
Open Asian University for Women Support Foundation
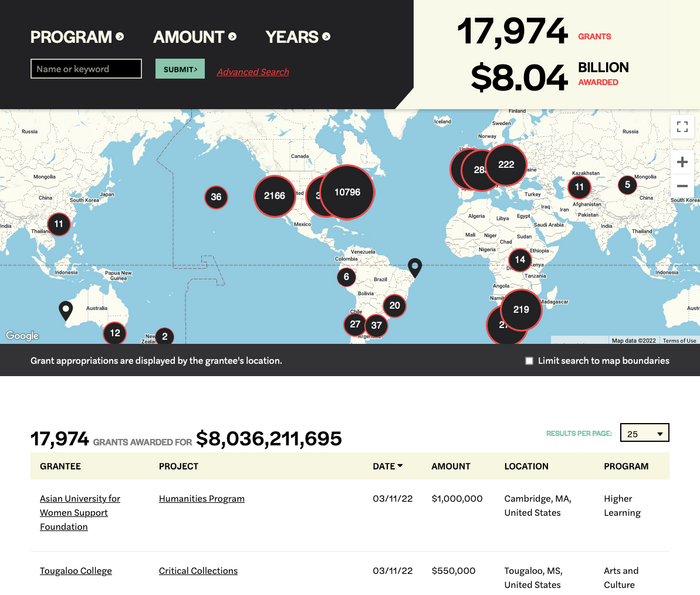80,512
